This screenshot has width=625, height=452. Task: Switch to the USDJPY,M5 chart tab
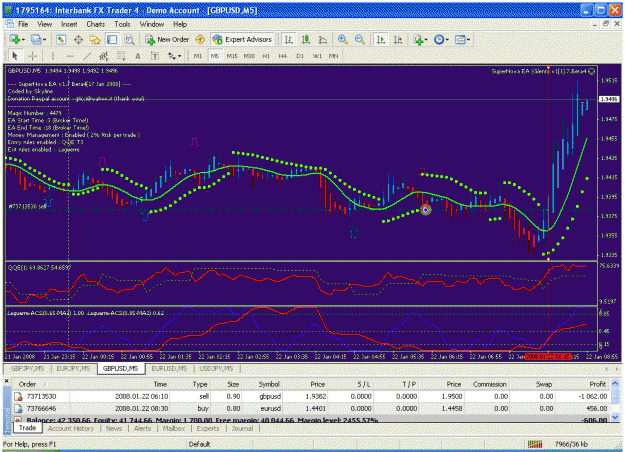pyautogui.click(x=216, y=368)
